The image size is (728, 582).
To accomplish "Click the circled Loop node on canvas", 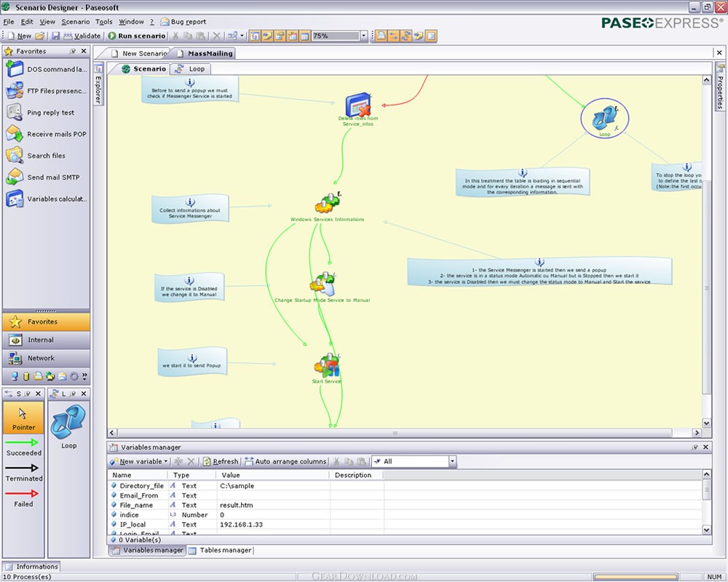I will [x=604, y=118].
